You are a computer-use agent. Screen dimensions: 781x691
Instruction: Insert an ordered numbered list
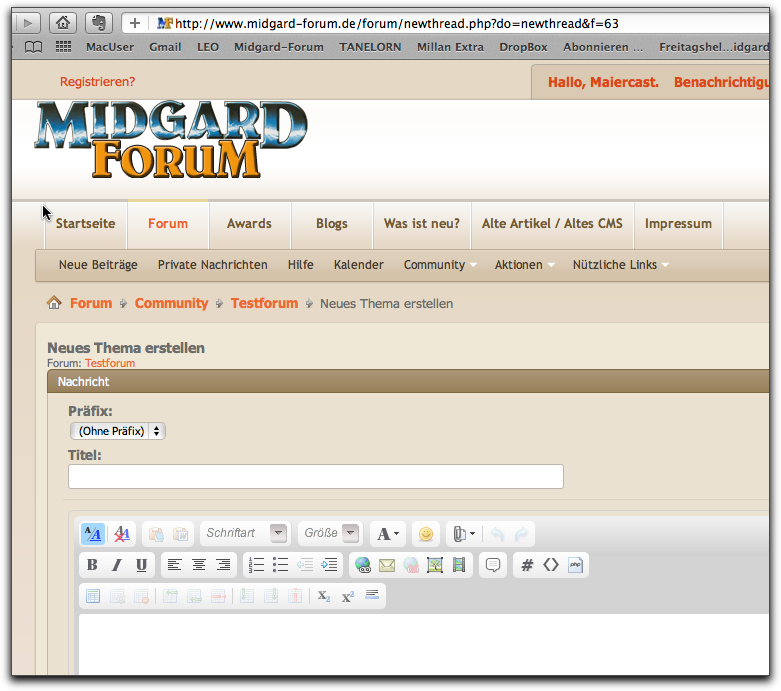tap(257, 565)
